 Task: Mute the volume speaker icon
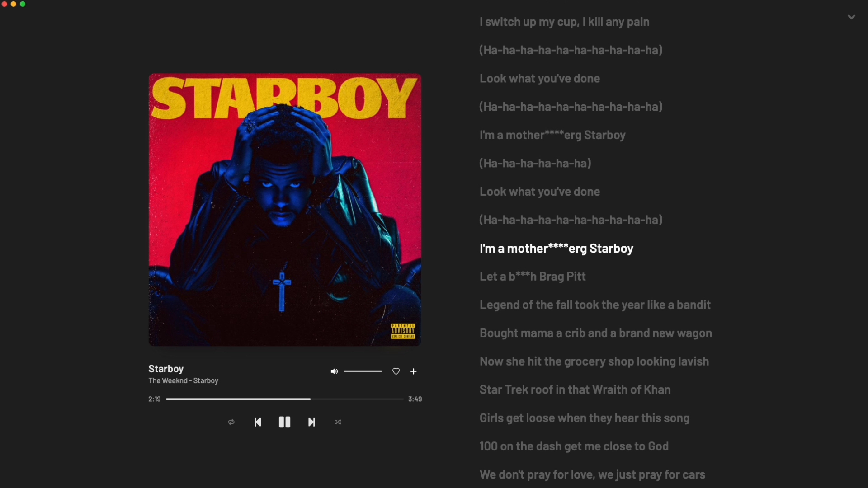(x=334, y=371)
